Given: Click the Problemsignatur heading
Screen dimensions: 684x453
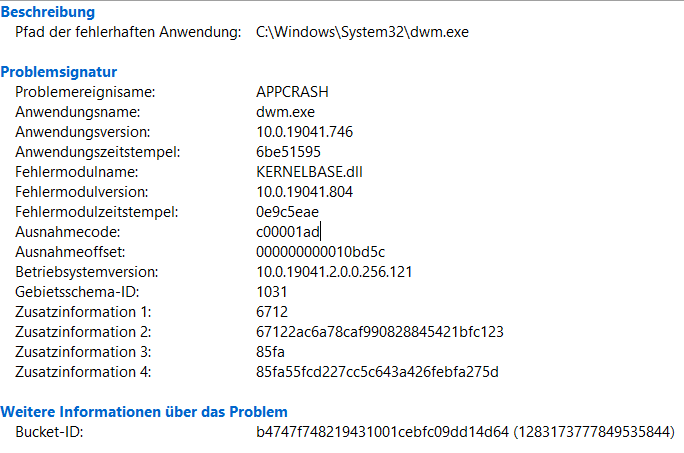Looking at the screenshot, I should point(58,72).
